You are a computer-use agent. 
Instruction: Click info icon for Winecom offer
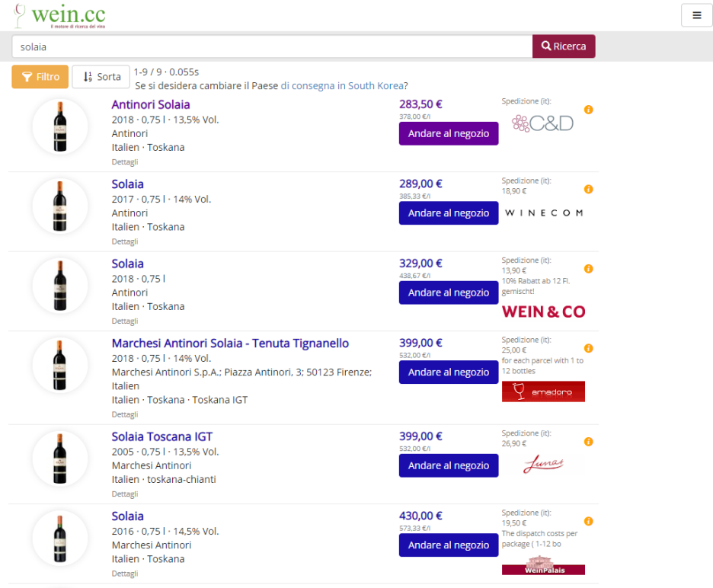tap(588, 189)
